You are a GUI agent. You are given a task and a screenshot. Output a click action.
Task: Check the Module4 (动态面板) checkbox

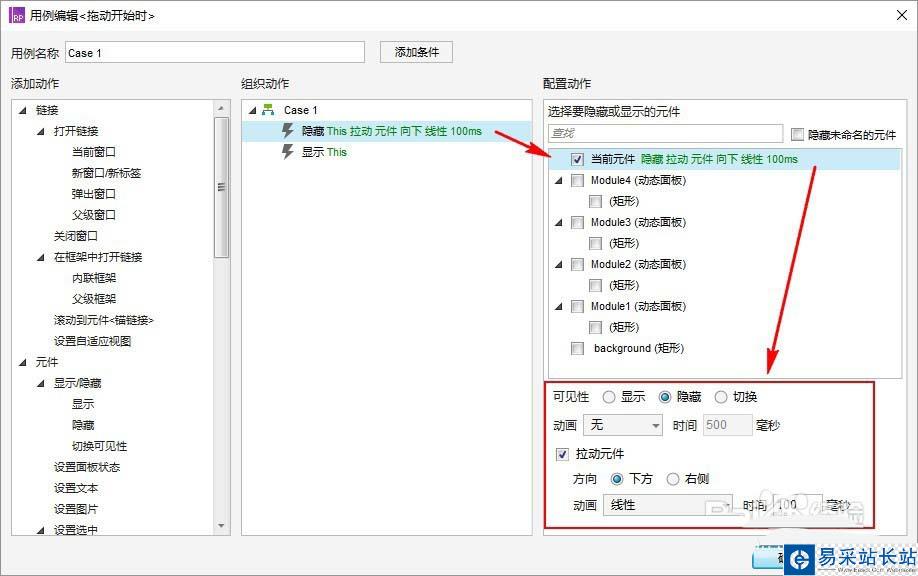[577, 180]
